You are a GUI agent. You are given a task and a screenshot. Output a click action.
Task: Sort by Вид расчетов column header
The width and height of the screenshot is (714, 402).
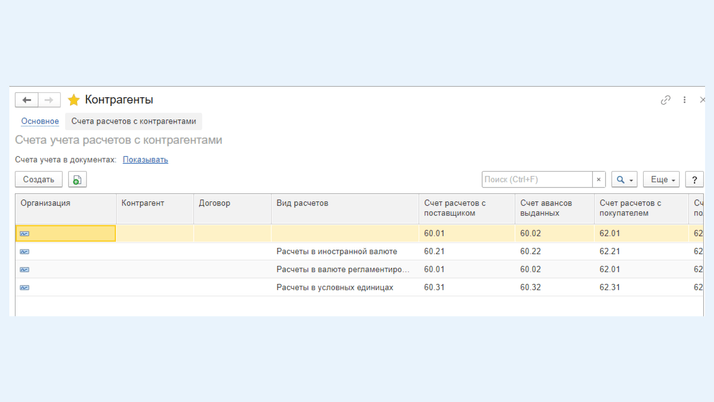(303, 203)
